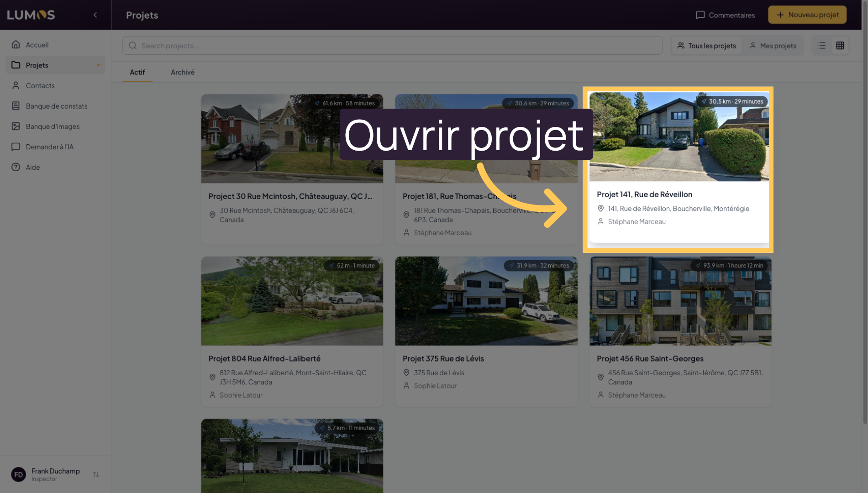Click Sophie Latour on Projet 804 card

(x=241, y=395)
